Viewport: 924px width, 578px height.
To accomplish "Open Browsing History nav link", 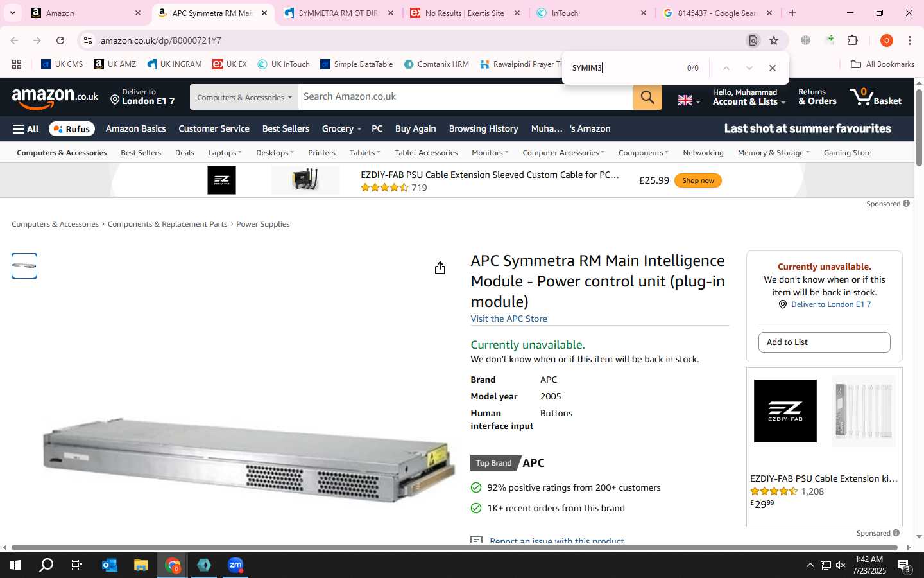I will click(483, 129).
